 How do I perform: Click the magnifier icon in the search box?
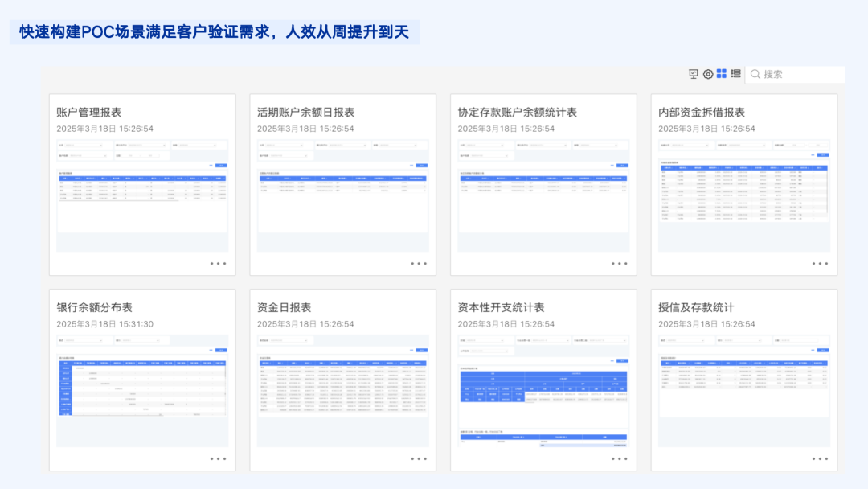point(754,74)
